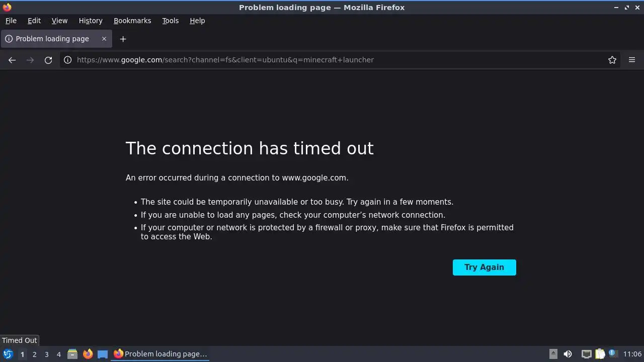Switch to workspace 3

pos(46,354)
